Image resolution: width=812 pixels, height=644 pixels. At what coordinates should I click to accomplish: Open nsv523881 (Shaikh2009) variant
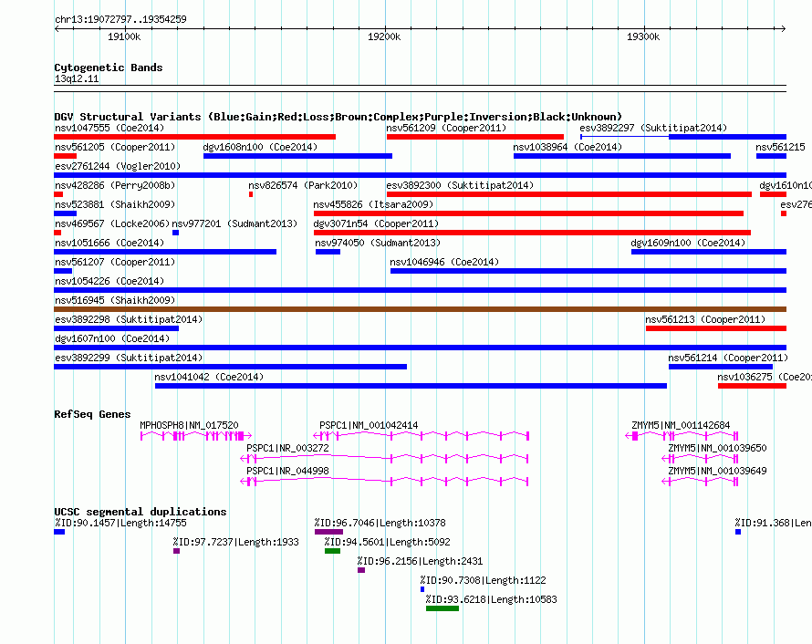[115, 204]
